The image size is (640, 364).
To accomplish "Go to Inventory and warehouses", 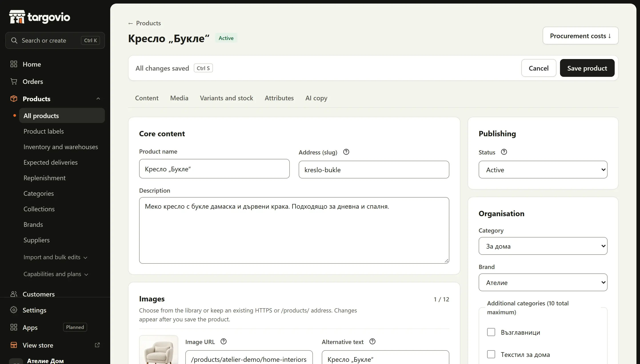I will click(x=61, y=147).
